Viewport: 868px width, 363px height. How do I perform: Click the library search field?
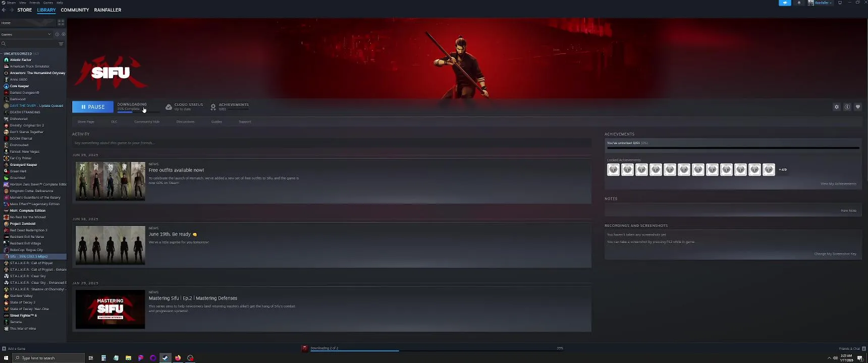(28, 44)
